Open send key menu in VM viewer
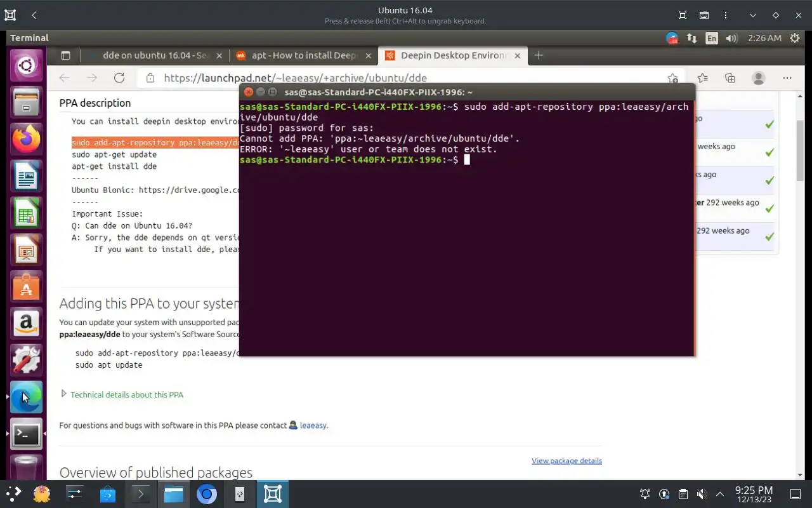Image resolution: width=812 pixels, height=508 pixels. (x=704, y=15)
